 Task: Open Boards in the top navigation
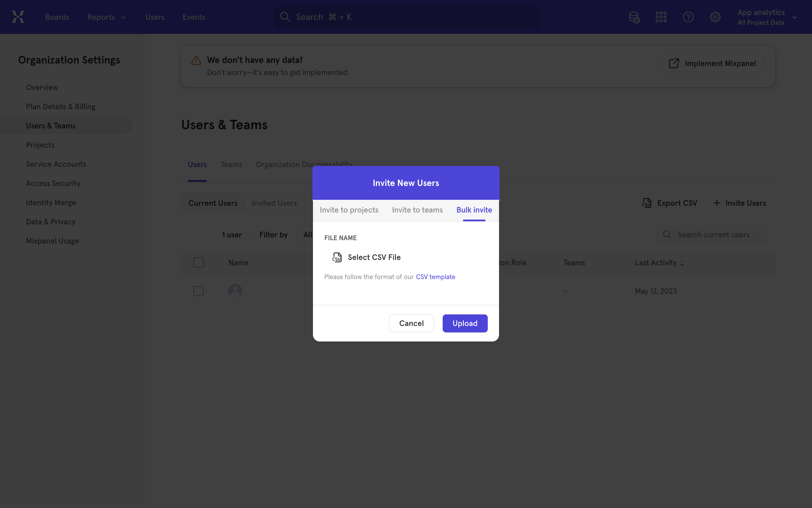(57, 17)
